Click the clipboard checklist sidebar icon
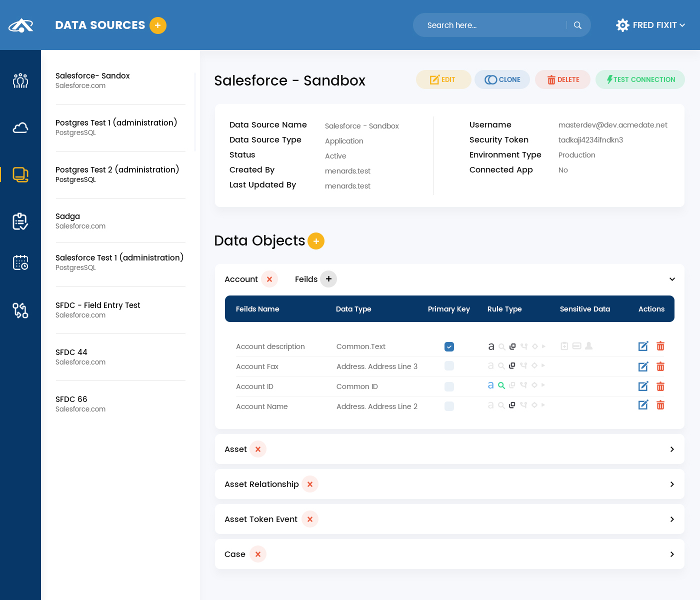This screenshot has height=600, width=700. coord(20,221)
